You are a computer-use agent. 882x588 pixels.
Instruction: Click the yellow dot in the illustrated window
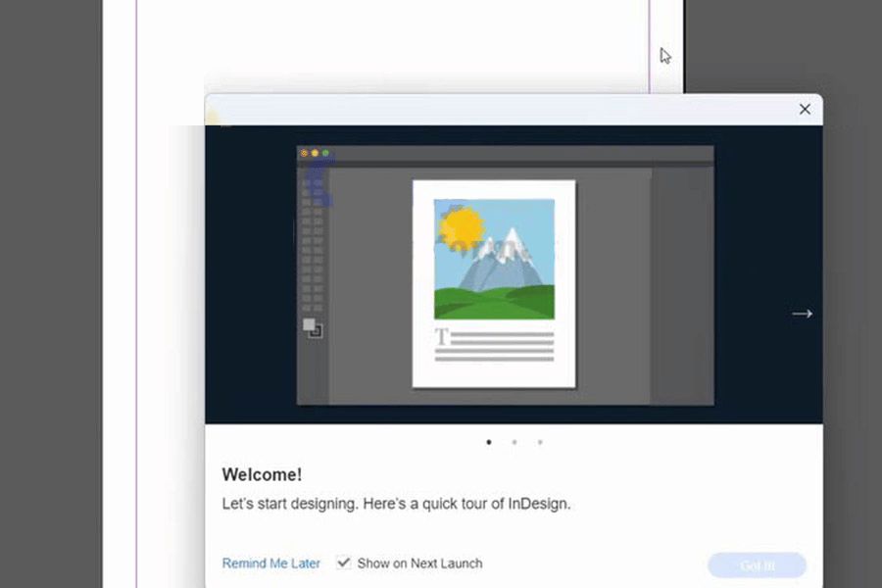[315, 153]
